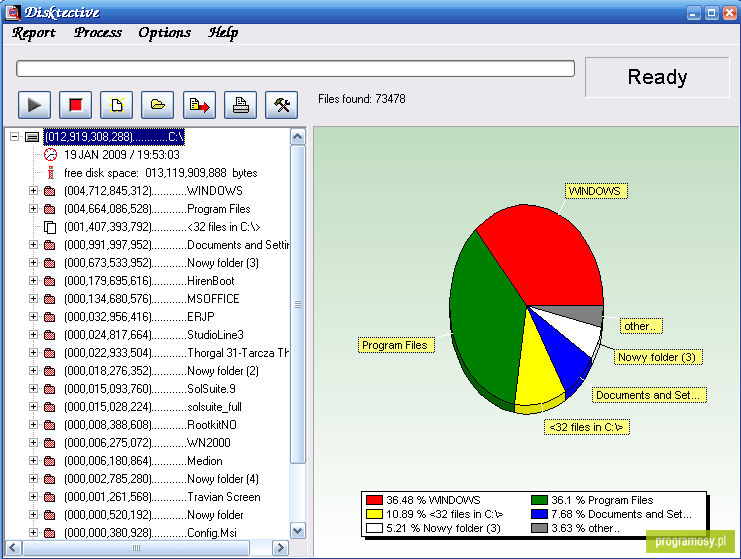Viewport: 741px width, 559px height.
Task: Click the Program Files label on the chart
Action: (396, 345)
